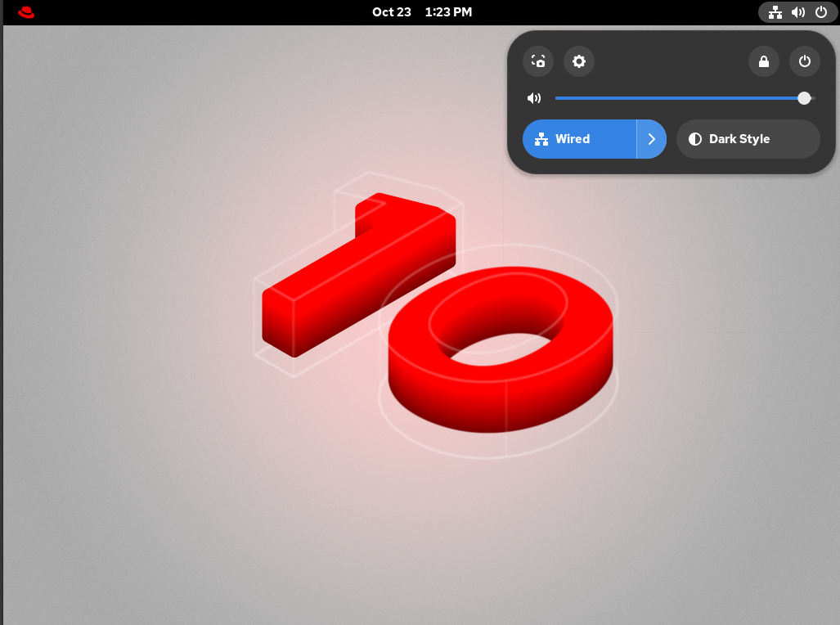This screenshot has height=625, width=840.
Task: Enable Dark Style
Action: coord(748,139)
